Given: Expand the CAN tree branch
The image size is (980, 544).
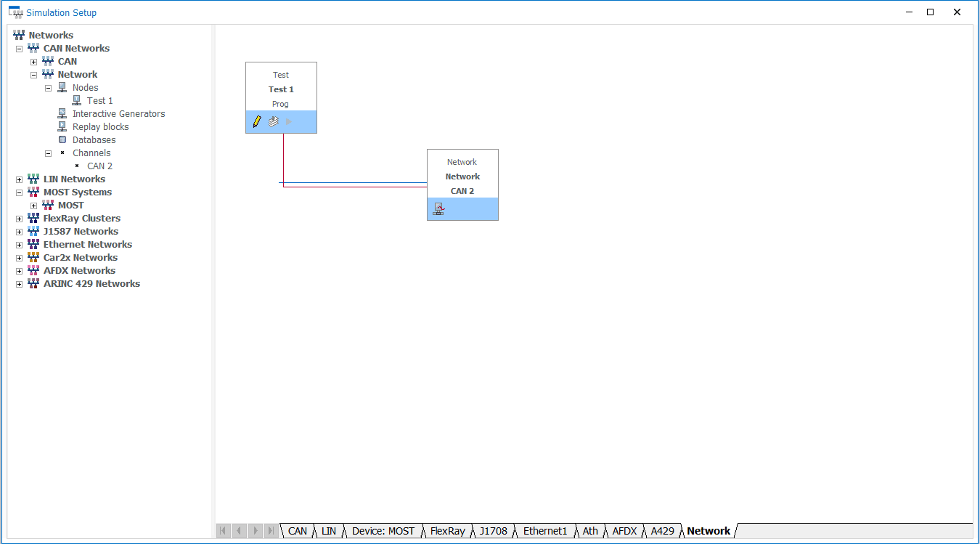Looking at the screenshot, I should pos(33,61).
